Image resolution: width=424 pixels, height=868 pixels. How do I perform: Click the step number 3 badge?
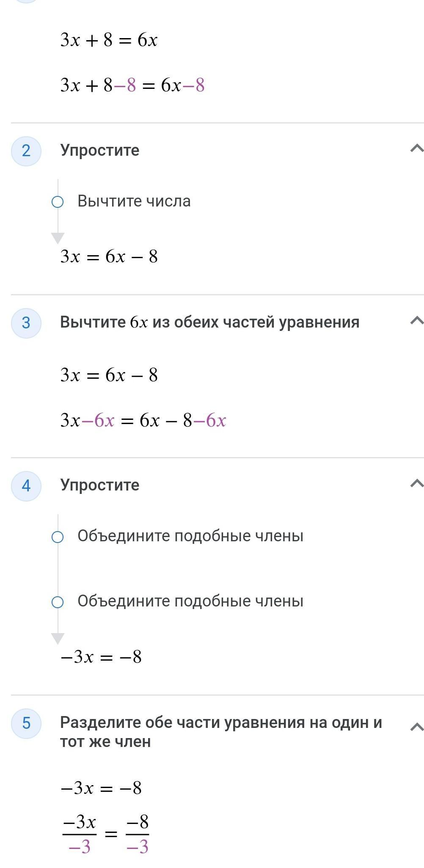pos(26,323)
